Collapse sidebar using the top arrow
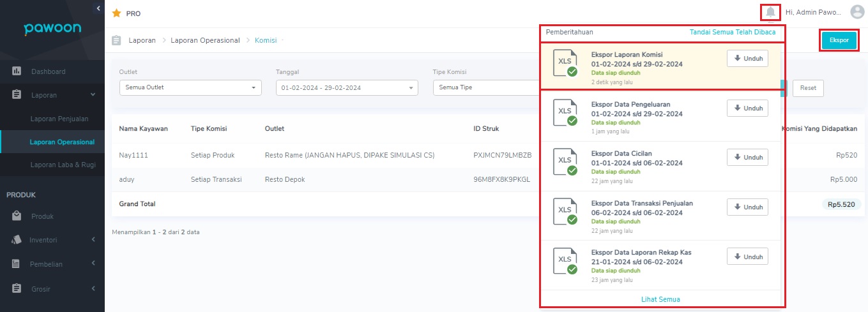Screen dimensions: 868x312 tap(98, 8)
